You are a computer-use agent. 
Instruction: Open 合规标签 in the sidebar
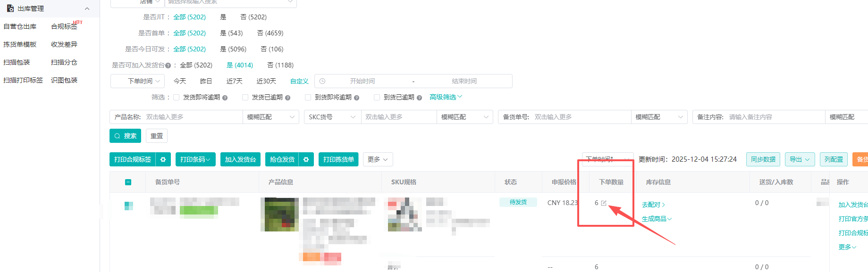[x=64, y=26]
